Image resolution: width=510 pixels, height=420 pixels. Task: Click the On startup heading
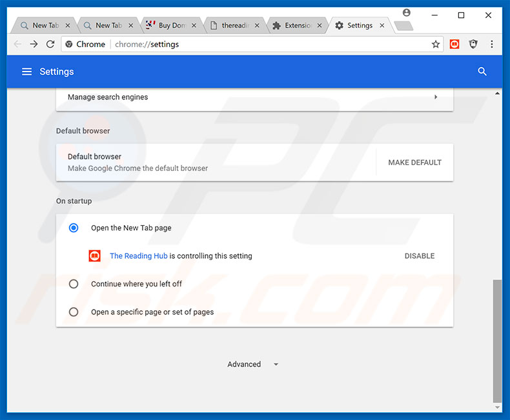coord(74,201)
